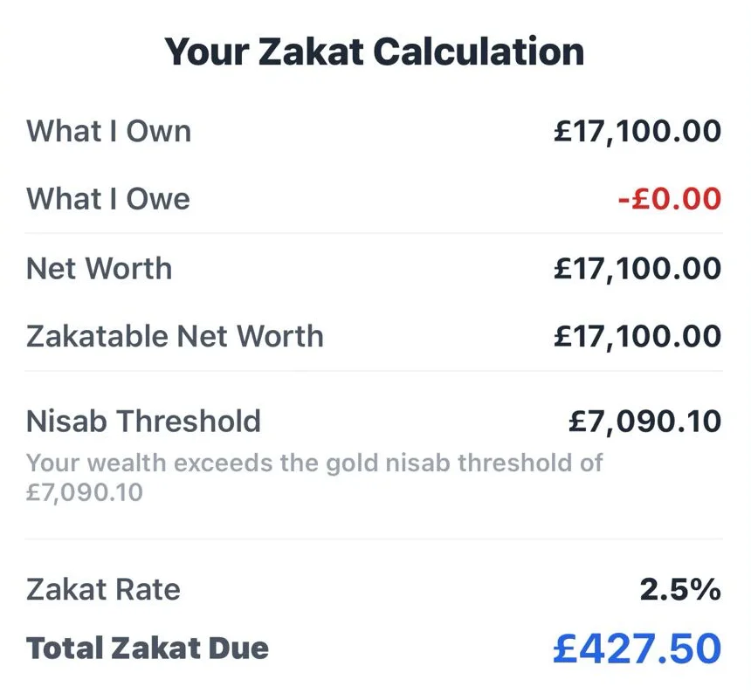This screenshot has width=751, height=700.
Task: Click the gold nisab threshold explanation text
Action: pos(314,477)
